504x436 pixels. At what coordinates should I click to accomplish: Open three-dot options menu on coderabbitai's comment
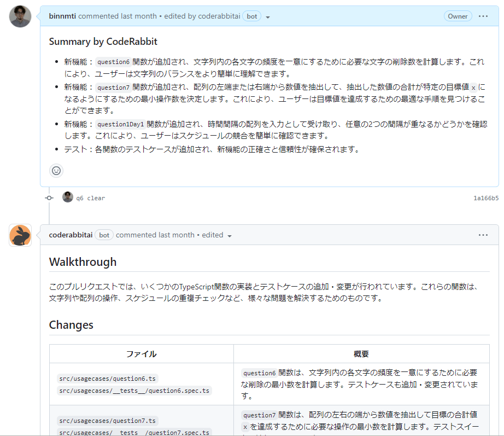(483, 235)
